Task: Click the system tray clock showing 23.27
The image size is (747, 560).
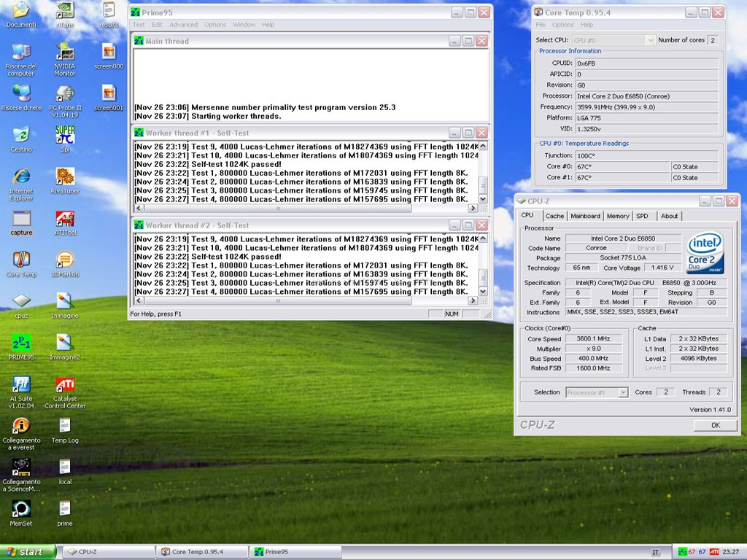Action: click(x=731, y=552)
